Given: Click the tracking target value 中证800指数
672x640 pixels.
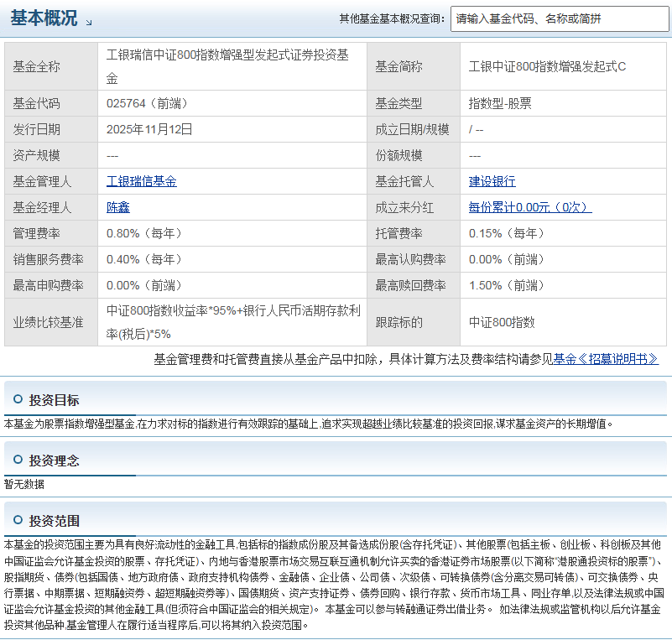Looking at the screenshot, I should click(x=502, y=322).
